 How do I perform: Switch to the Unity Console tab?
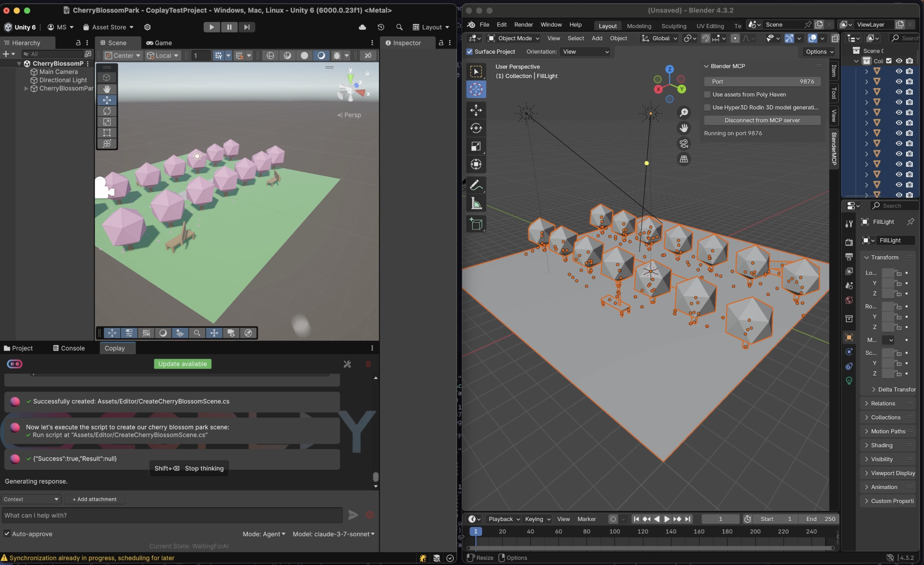coord(69,348)
